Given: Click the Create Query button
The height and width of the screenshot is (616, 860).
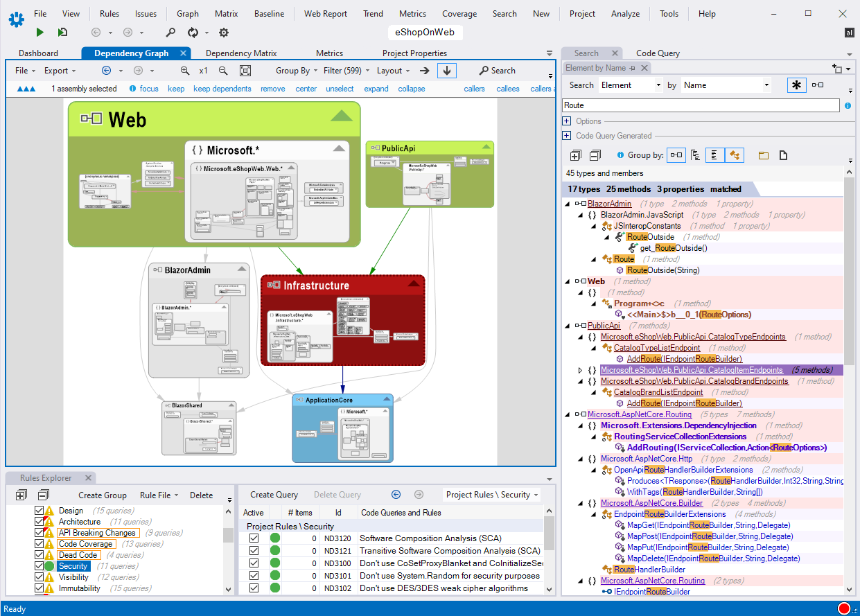Looking at the screenshot, I should click(x=274, y=495).
